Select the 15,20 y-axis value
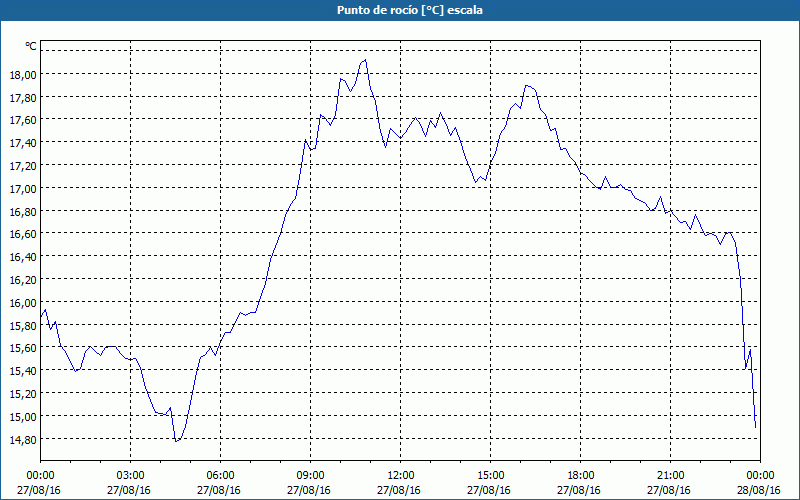The image size is (800, 500). 23,394
